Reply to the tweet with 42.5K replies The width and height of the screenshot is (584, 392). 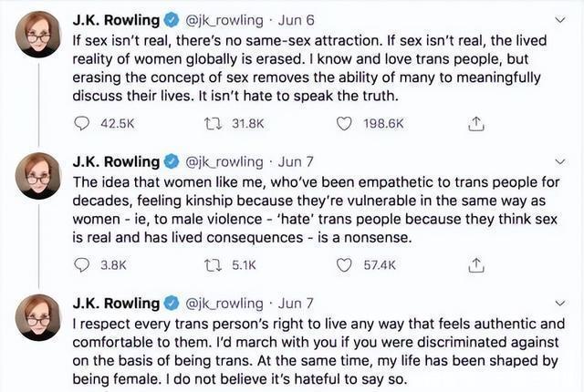pos(82,123)
